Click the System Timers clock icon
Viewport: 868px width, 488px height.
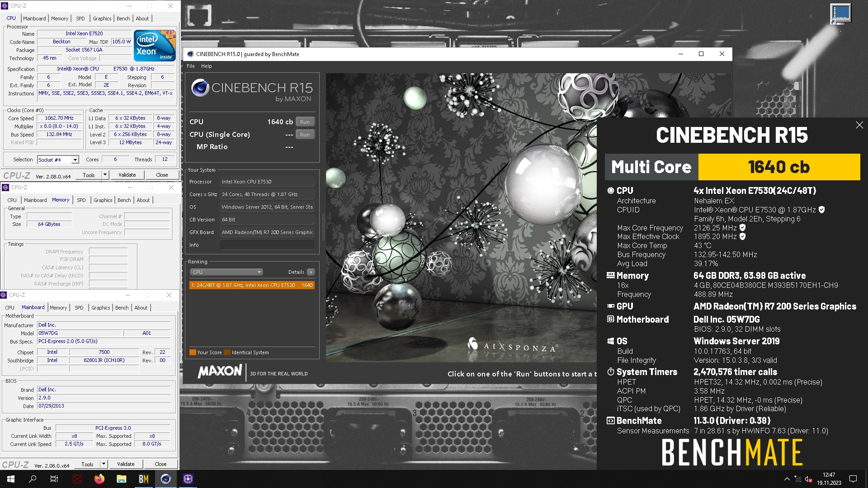[x=611, y=372]
